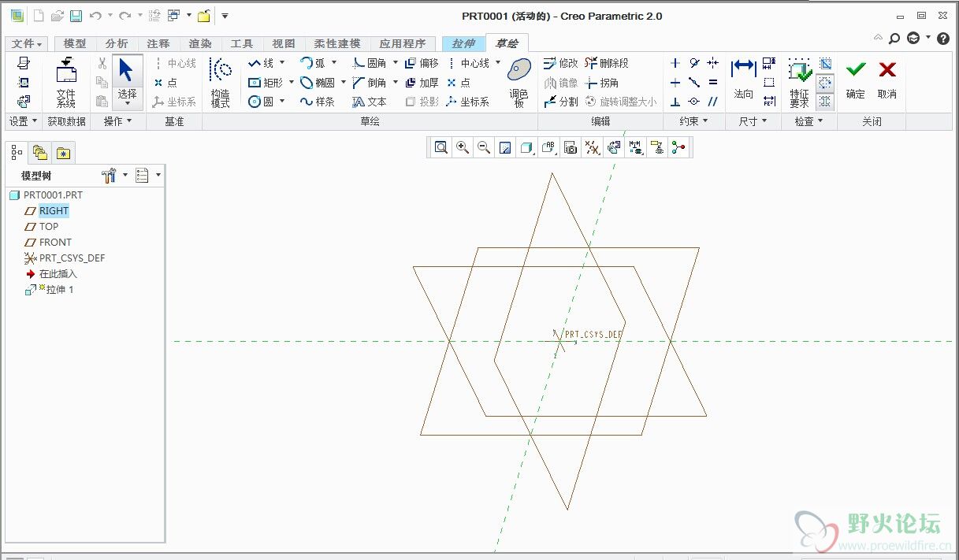Screen dimensions: 959x560
Task: Expand the Setup (设置) group menu
Action: pyautogui.click(x=24, y=121)
